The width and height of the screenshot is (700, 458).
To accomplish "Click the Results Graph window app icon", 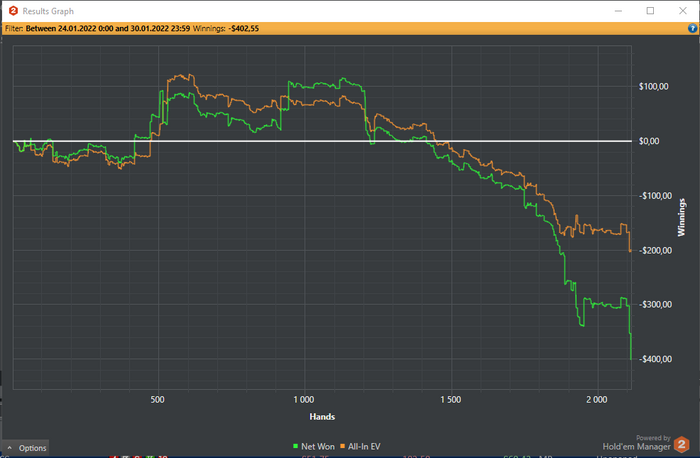I will [13, 11].
